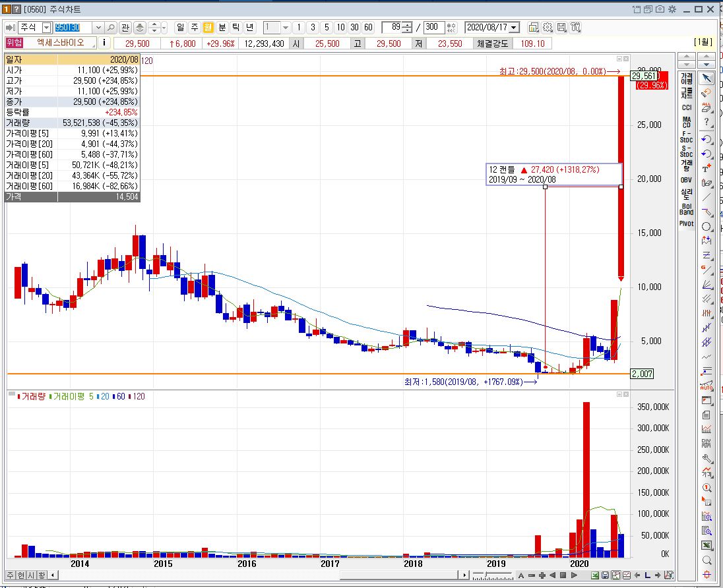The height and width of the screenshot is (588, 723).
Task: Select interval preset 60
Action: pos(368,28)
